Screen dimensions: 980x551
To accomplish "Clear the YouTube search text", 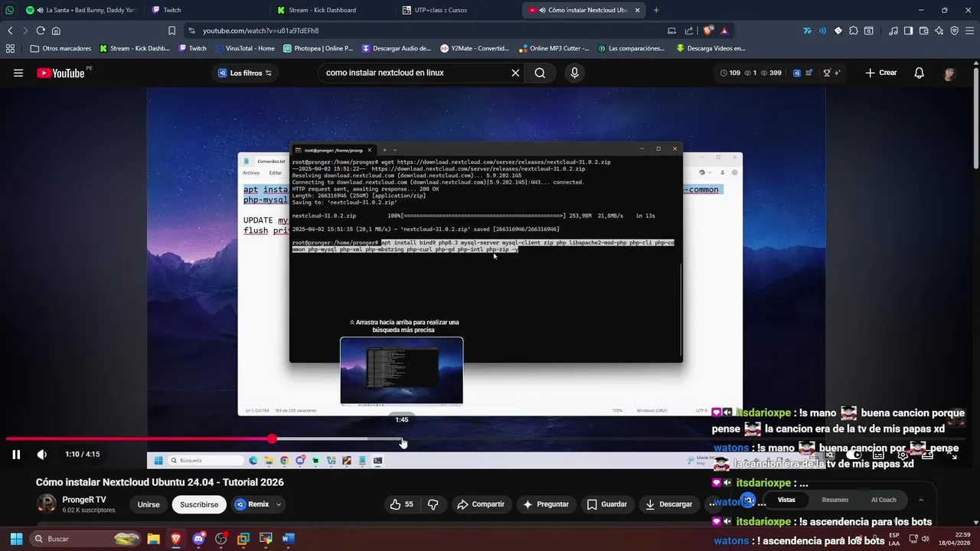I will coord(515,73).
